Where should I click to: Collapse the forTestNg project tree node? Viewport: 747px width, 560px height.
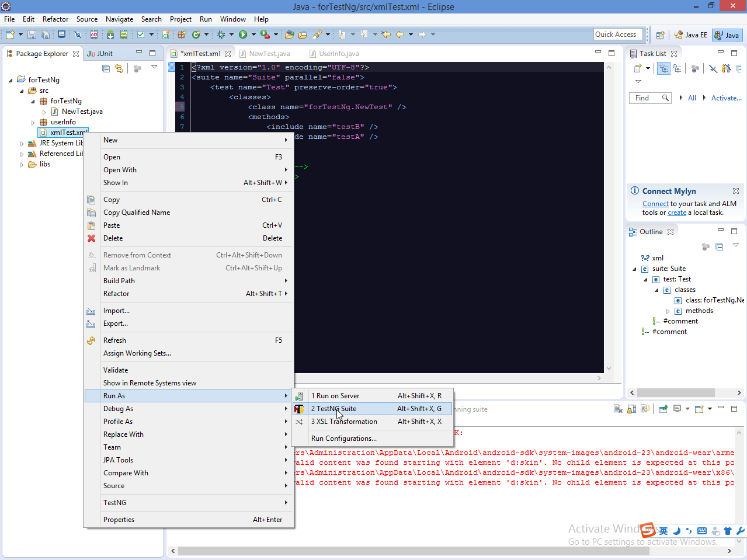(x=11, y=80)
